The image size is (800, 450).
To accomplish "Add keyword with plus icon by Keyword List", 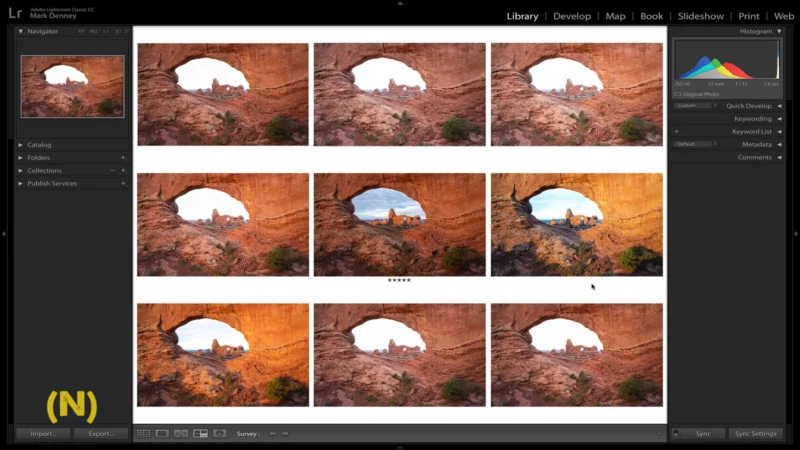I will [x=677, y=132].
